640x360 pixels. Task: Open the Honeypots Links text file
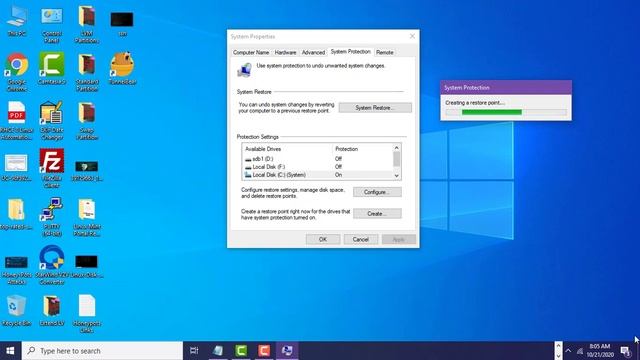click(x=87, y=313)
